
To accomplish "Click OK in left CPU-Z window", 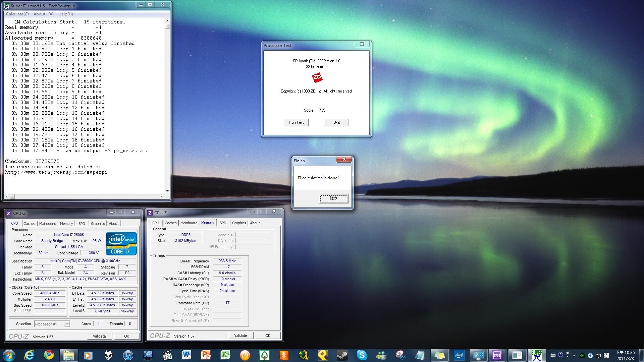I will (126, 336).
